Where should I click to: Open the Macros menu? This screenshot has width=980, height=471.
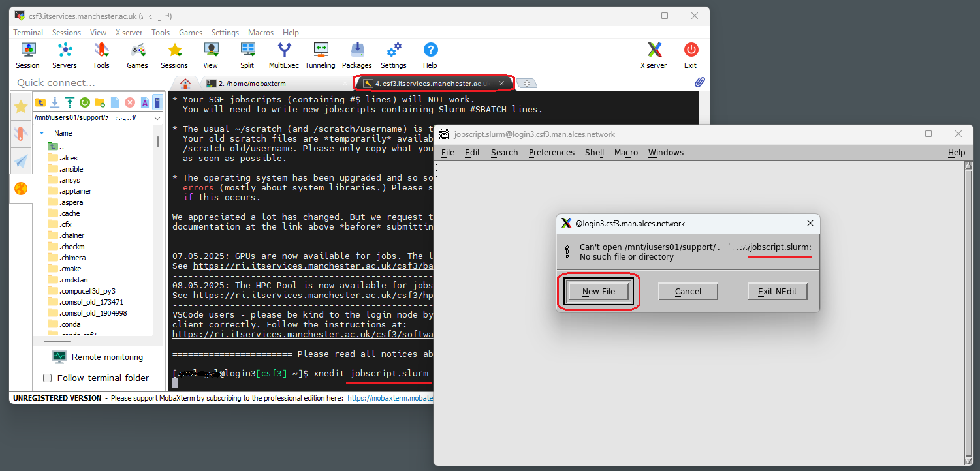pyautogui.click(x=261, y=33)
